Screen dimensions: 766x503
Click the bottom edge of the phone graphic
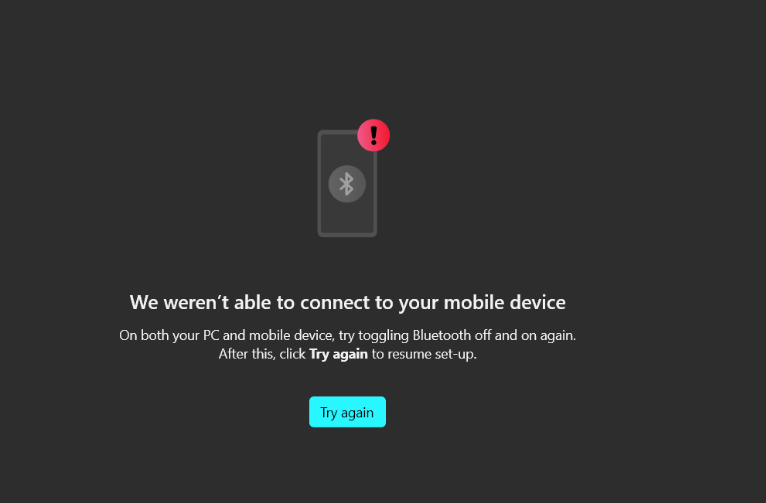coord(347,235)
